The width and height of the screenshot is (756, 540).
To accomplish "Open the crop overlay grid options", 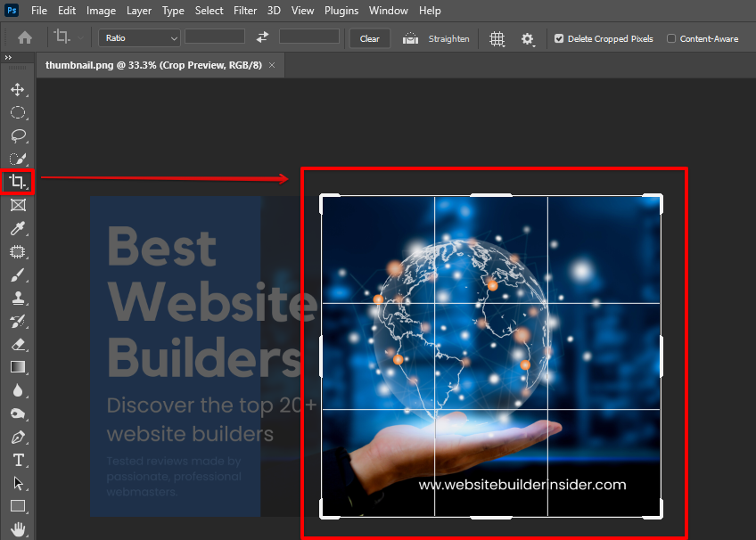I will (497, 38).
